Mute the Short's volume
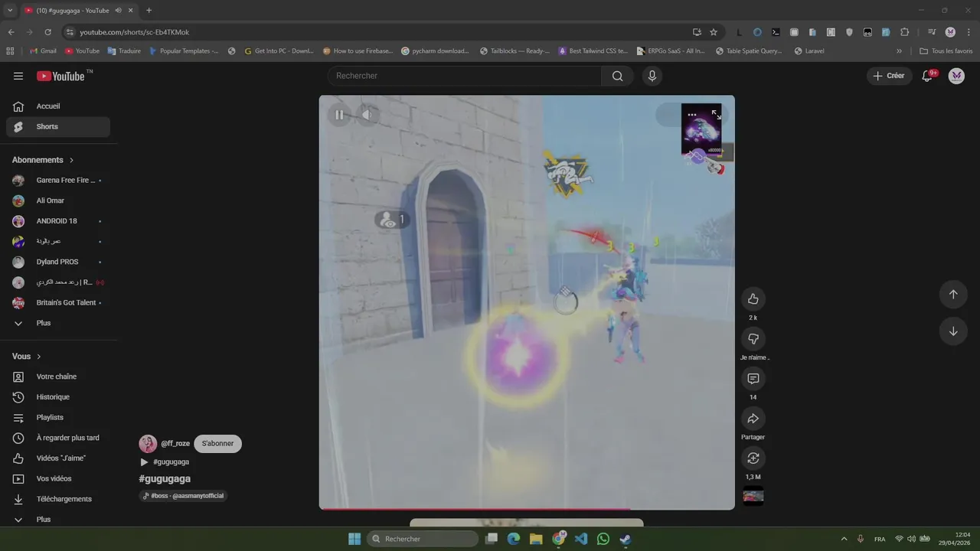The width and height of the screenshot is (980, 551). pyautogui.click(x=367, y=115)
